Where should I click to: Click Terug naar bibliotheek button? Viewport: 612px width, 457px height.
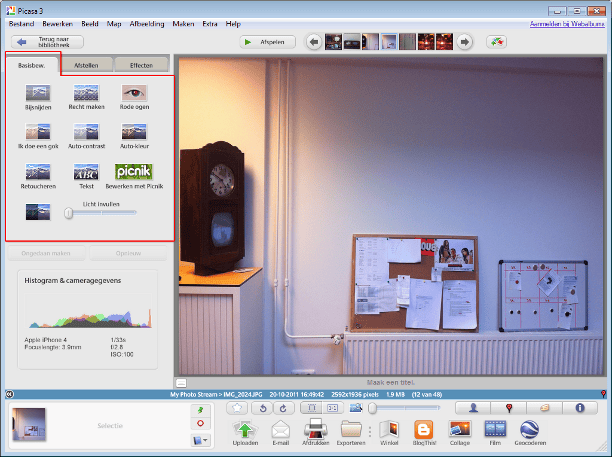[47, 42]
